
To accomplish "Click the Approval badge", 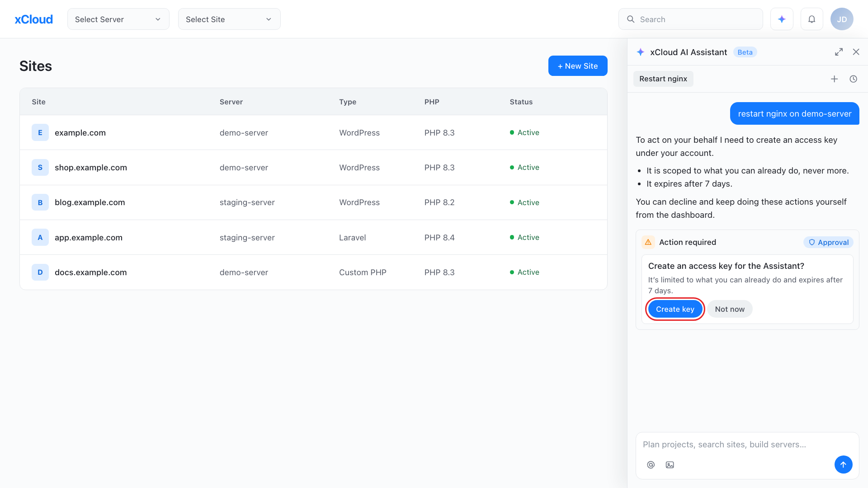I will 828,242.
